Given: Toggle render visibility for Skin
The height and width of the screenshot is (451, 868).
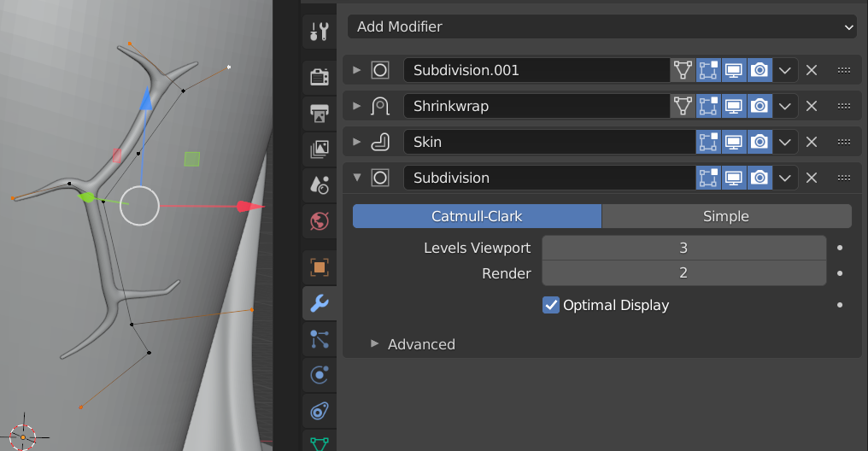Looking at the screenshot, I should coord(759,142).
